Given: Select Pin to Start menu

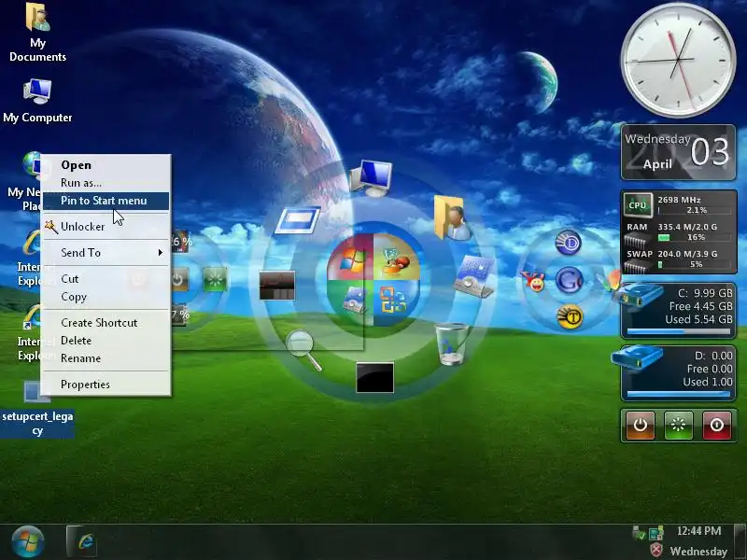Looking at the screenshot, I should [x=106, y=201].
